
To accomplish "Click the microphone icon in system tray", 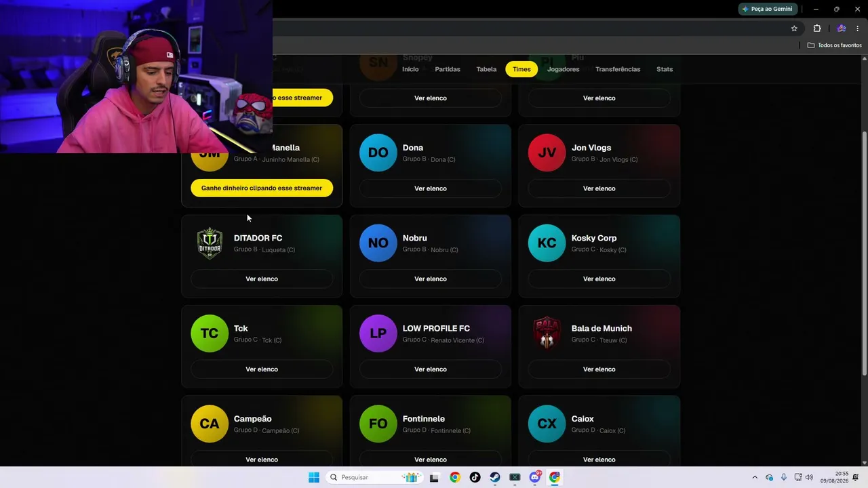I will (x=784, y=477).
